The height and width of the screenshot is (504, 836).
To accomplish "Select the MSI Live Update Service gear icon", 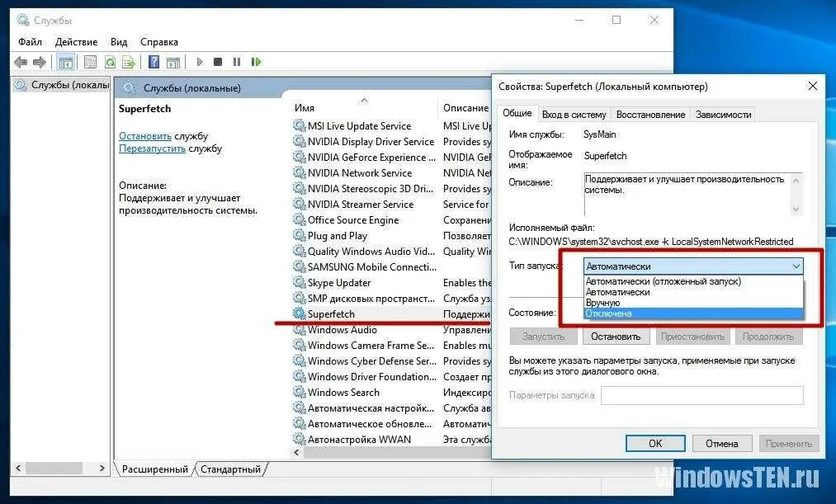I will (300, 125).
